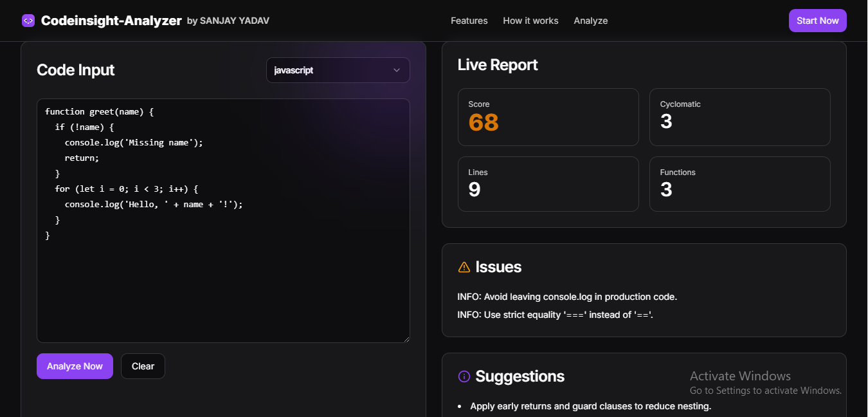Switch to the Analyze navigation item

(x=590, y=20)
